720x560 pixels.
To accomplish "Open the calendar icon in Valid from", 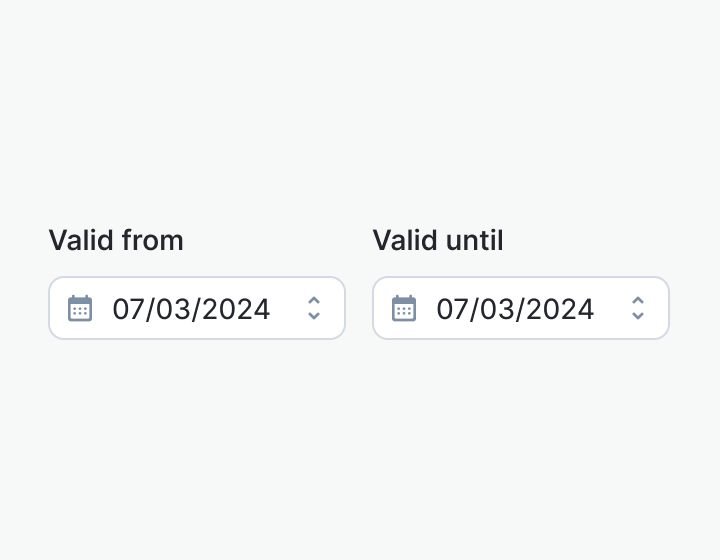I will [x=80, y=308].
